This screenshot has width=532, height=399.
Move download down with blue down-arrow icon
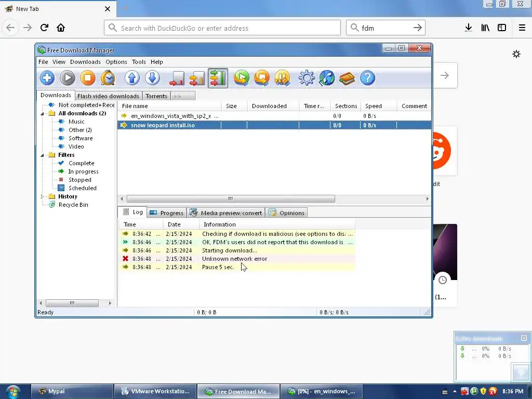[153, 78]
